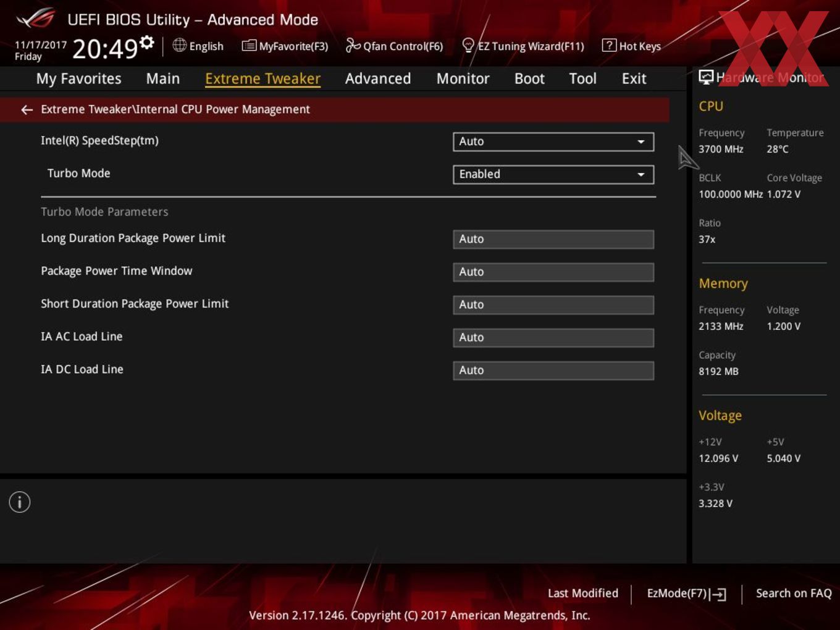
Task: Click the SpeedStep dropdown arrow
Action: pyautogui.click(x=641, y=142)
